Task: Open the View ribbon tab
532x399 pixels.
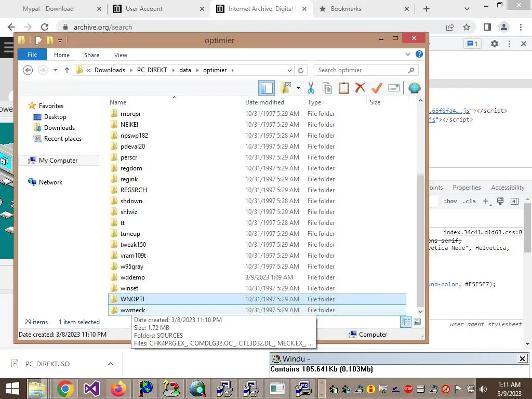Action: pyautogui.click(x=121, y=55)
